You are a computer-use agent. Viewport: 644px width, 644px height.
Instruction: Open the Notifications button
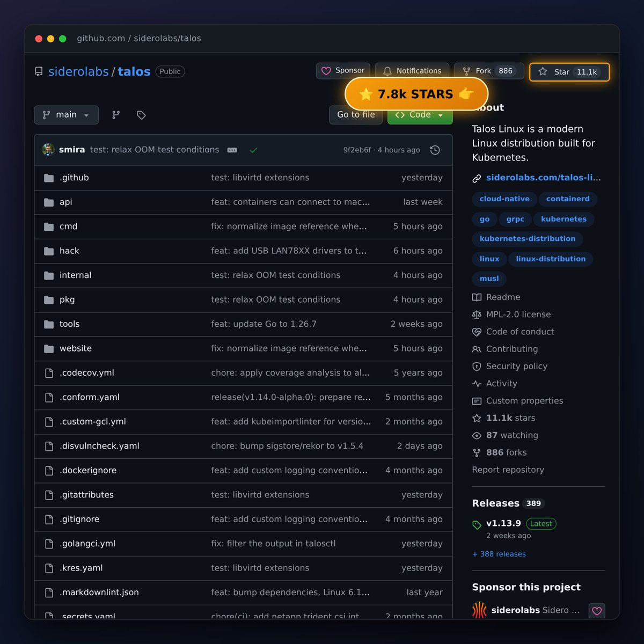[412, 71]
